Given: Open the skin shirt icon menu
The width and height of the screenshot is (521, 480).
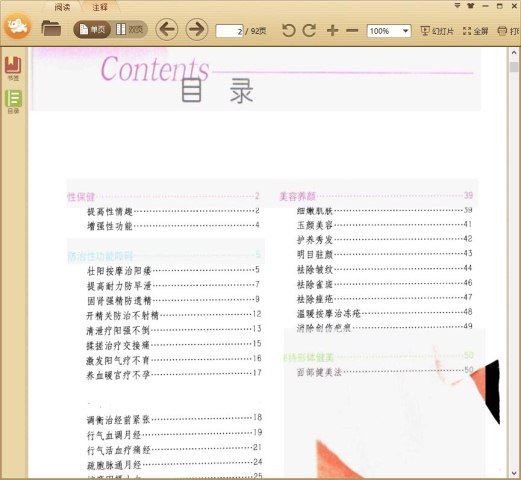Looking at the screenshot, I should [471, 6].
